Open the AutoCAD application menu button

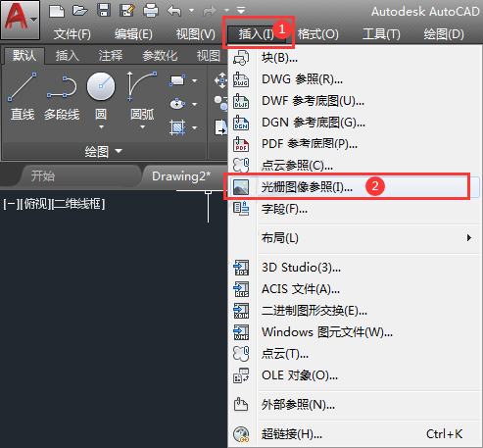pyautogui.click(x=21, y=20)
